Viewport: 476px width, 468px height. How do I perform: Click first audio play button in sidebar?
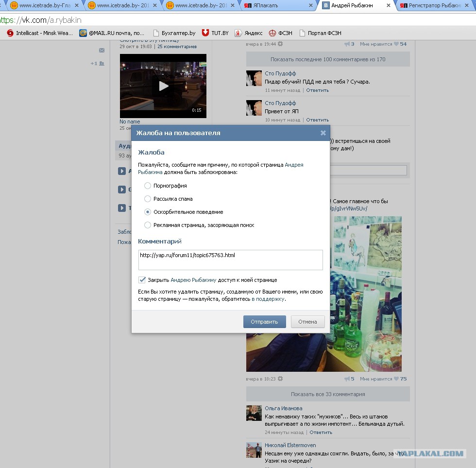point(122,171)
